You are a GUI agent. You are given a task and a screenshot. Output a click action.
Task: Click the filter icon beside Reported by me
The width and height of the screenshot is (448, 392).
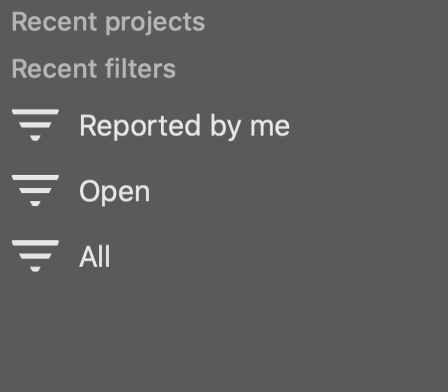[x=35, y=125]
